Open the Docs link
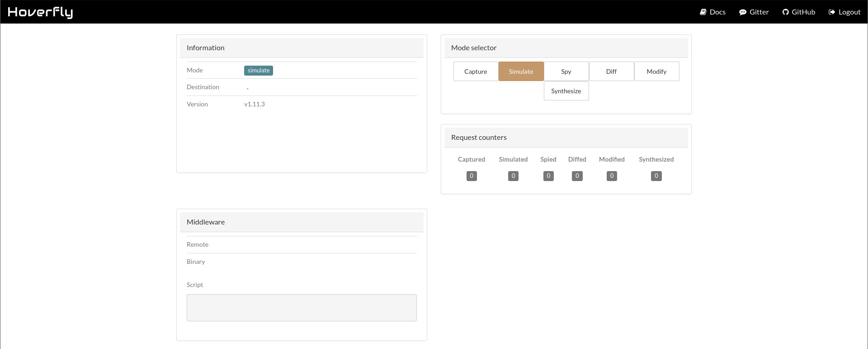The height and width of the screenshot is (349, 868). tap(713, 12)
